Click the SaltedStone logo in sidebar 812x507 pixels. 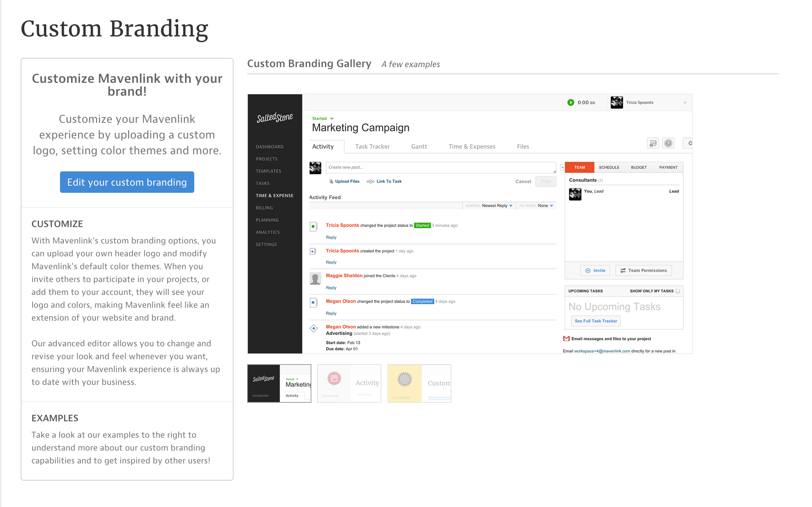tap(275, 117)
